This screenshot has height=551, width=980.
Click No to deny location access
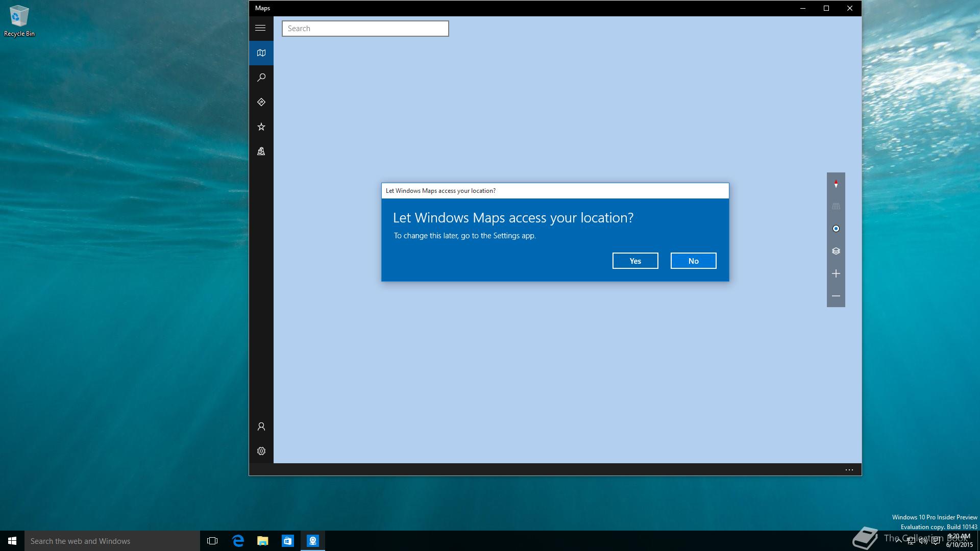pos(693,261)
